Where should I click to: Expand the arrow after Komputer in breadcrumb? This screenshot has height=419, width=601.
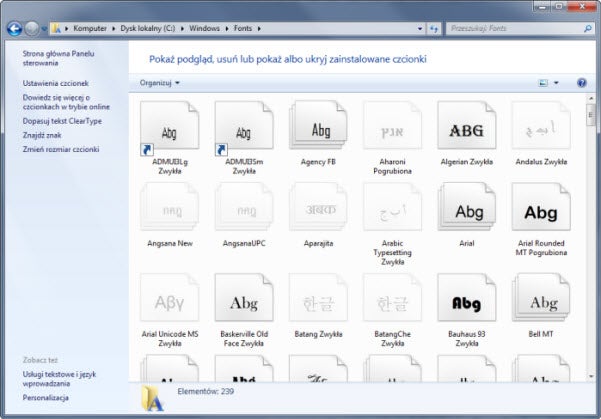[x=113, y=28]
